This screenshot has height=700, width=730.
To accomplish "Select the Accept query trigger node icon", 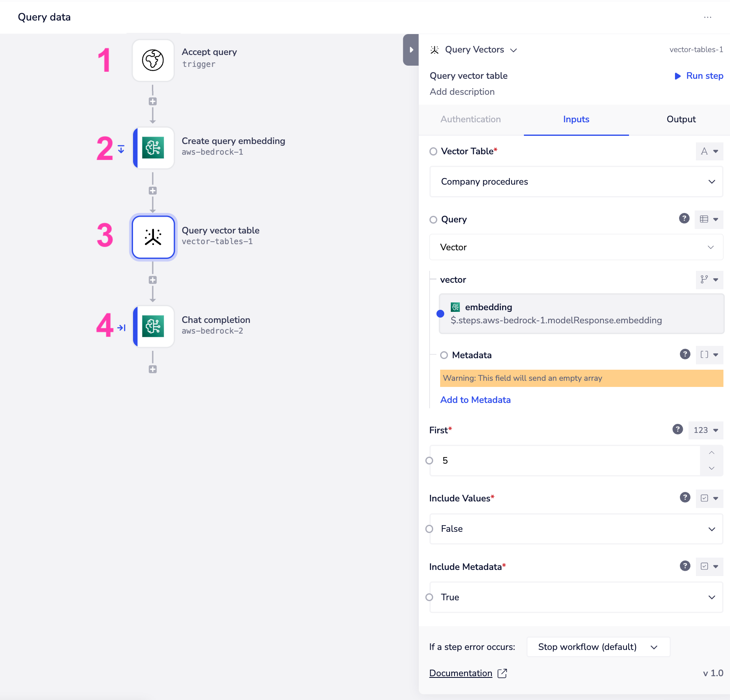I will (153, 60).
